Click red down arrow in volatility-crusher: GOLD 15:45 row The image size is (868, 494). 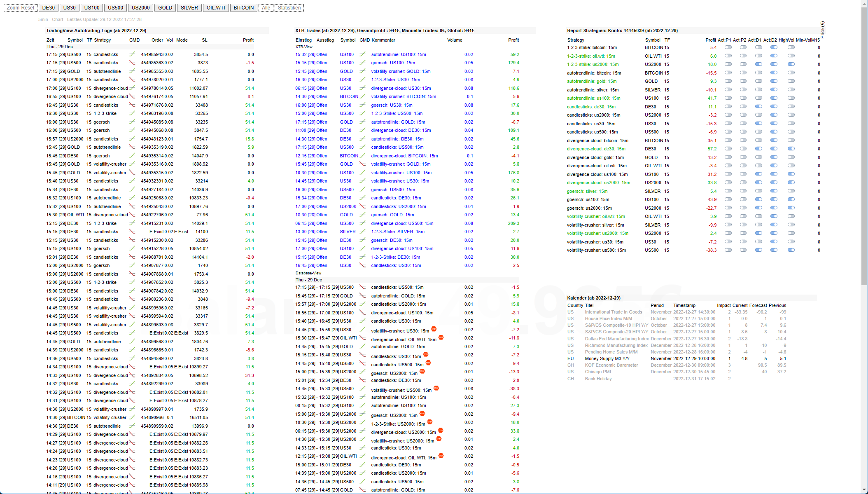(362, 164)
